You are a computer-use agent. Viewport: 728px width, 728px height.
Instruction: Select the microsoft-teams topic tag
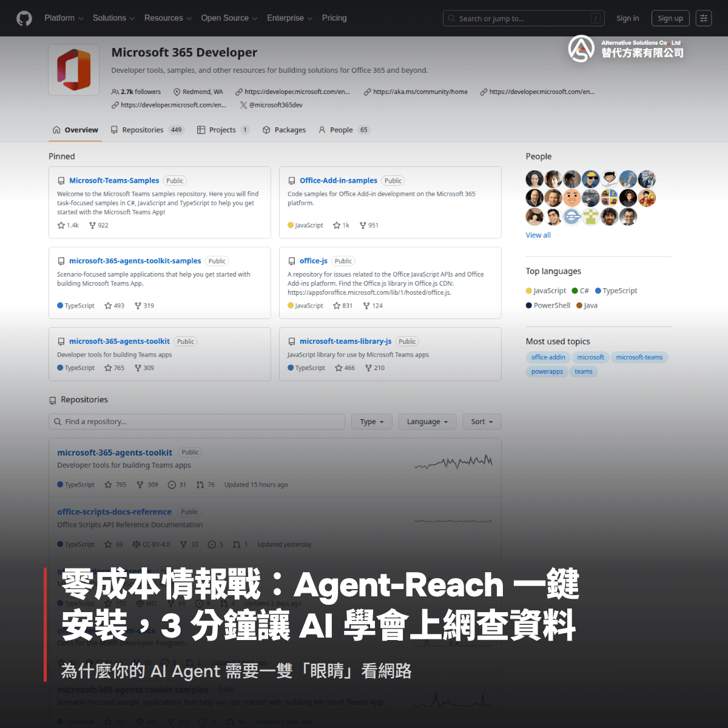click(x=639, y=357)
